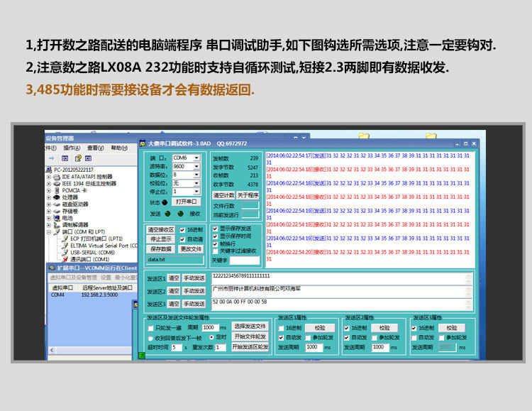Enable 参加轮发 in 发送区3属性
This screenshot has width=532, height=411.
point(442,338)
